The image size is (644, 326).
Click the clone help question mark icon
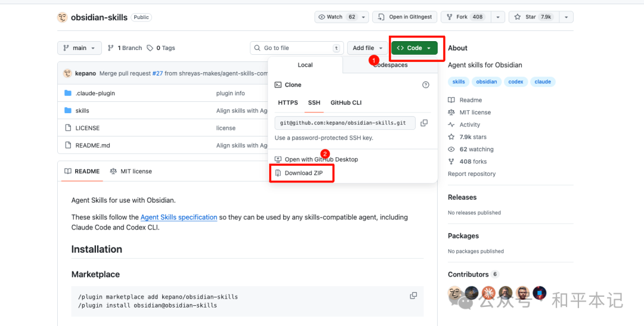click(426, 85)
